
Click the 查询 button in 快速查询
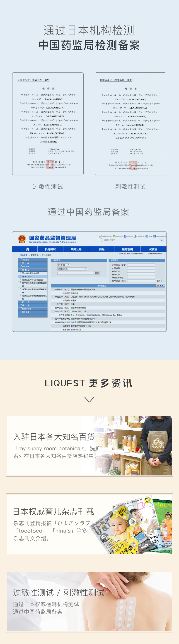97,273
